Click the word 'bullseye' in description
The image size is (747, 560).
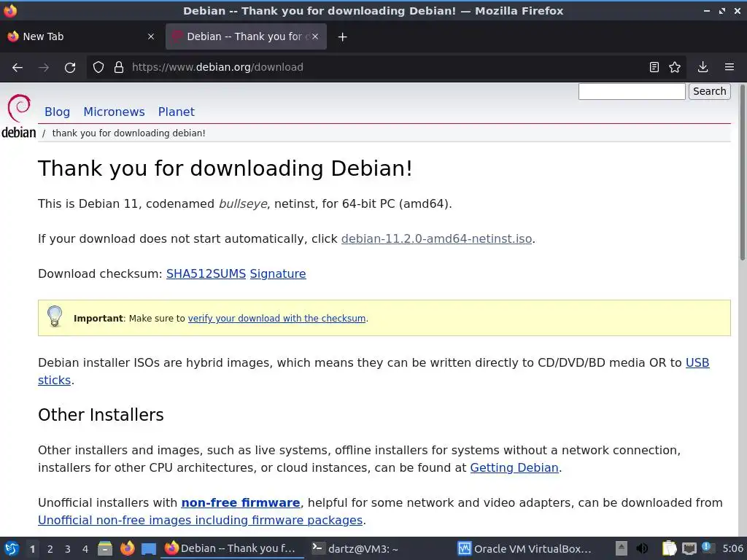tap(242, 204)
